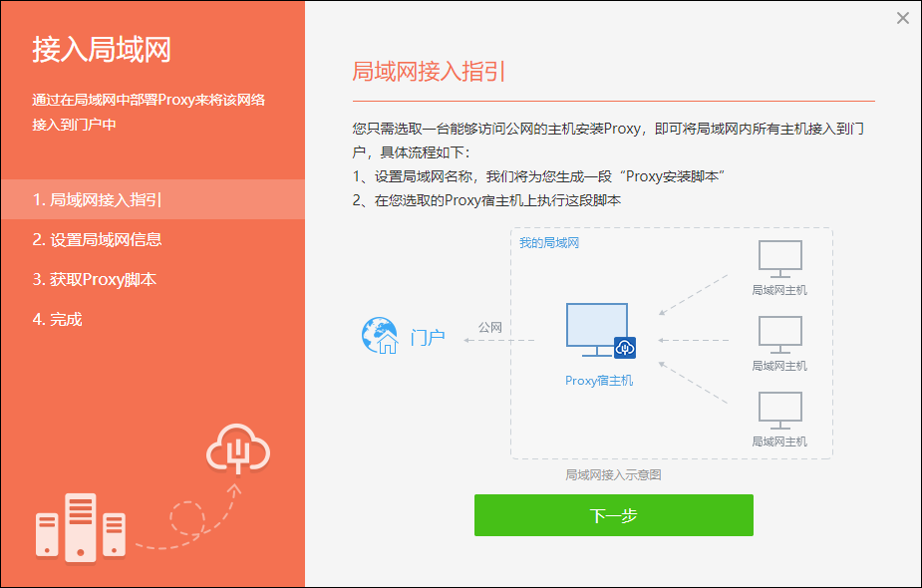The height and width of the screenshot is (588, 922).
Task: Click the Proxy宿主机 label text
Action: point(599,381)
